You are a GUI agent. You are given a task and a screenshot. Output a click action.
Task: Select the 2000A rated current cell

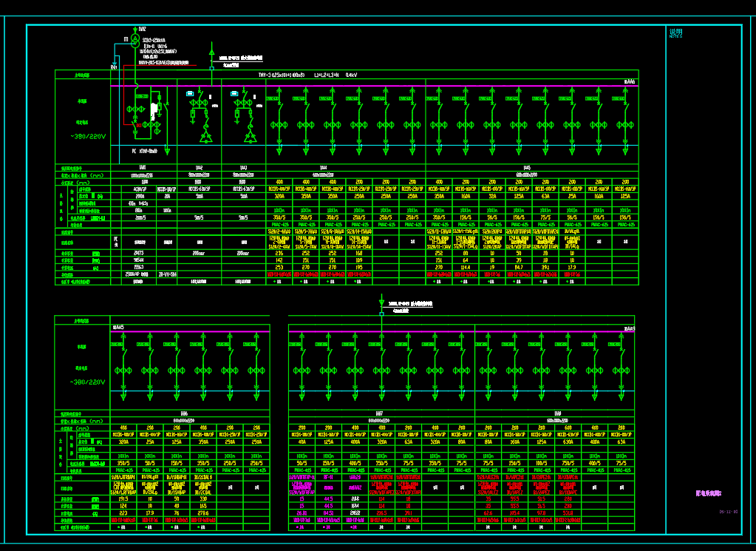tap(140, 196)
